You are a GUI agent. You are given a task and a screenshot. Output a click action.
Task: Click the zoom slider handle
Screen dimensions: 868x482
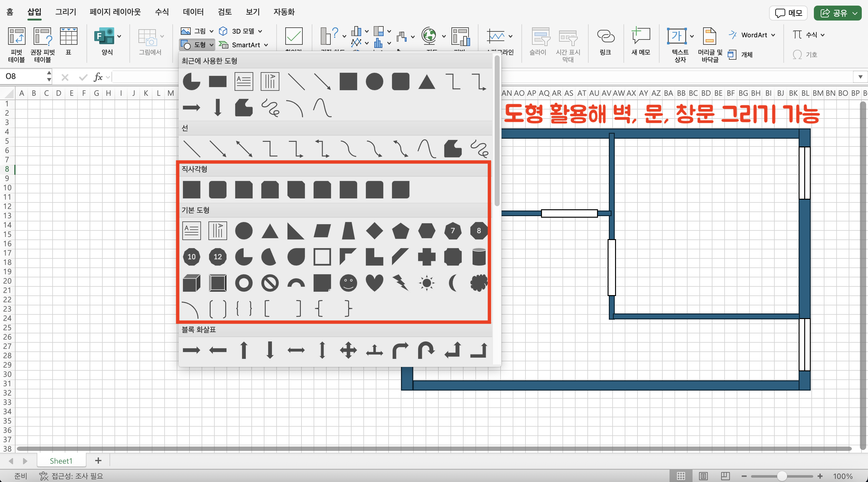click(x=782, y=476)
